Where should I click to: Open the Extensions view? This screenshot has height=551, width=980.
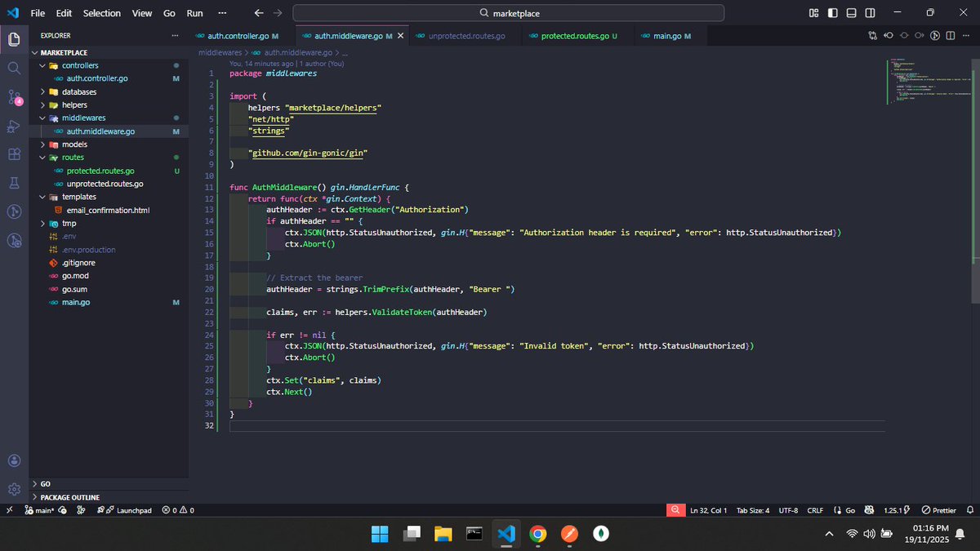tap(13, 154)
